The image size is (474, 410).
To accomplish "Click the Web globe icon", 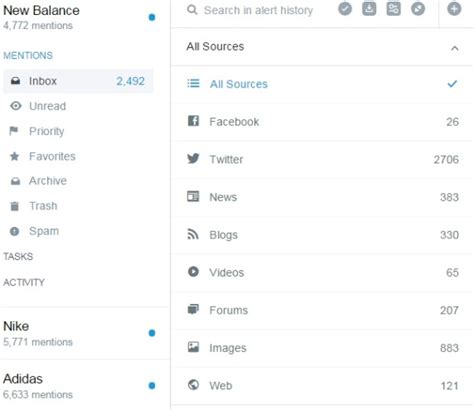I will pos(193,385).
